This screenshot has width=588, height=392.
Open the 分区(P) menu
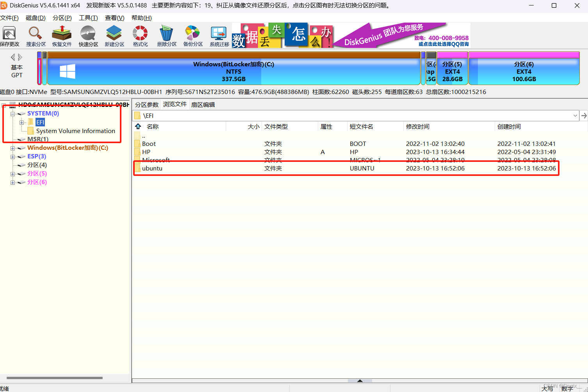tap(62, 18)
